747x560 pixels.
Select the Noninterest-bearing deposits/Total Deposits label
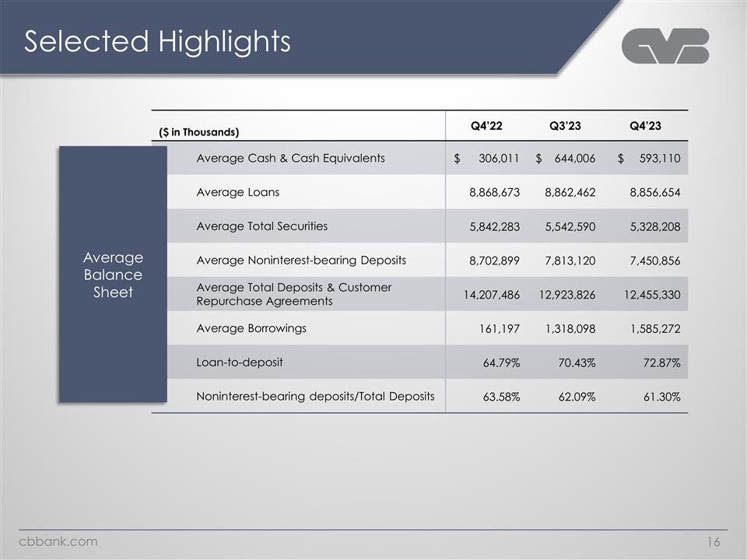pyautogui.click(x=315, y=396)
